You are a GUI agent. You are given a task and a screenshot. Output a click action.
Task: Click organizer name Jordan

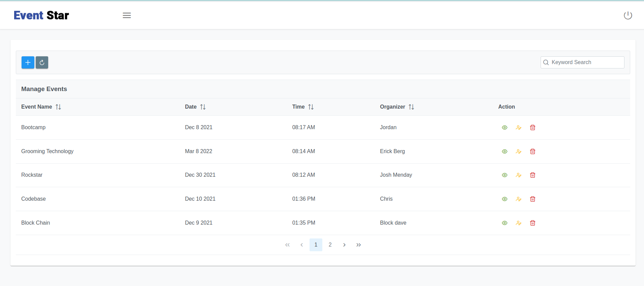coord(388,127)
